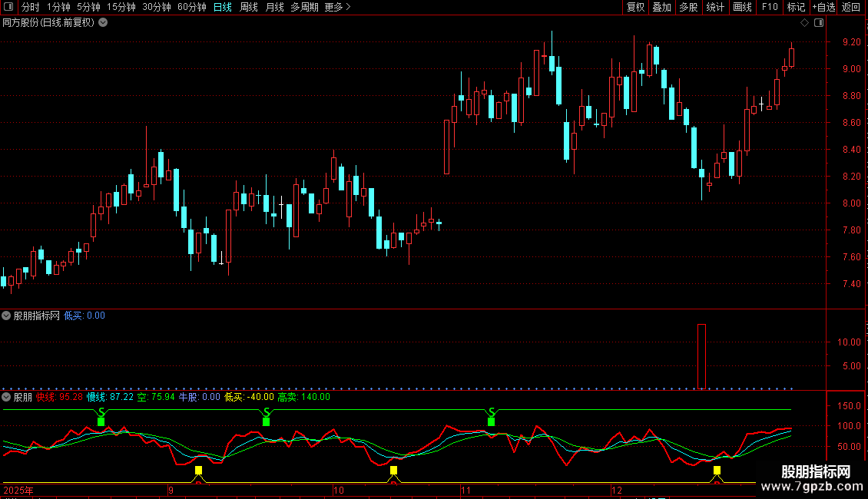Viewport: 868px width, 499px height.
Task: Click the 低买: -40.00 value
Action: pos(249,397)
